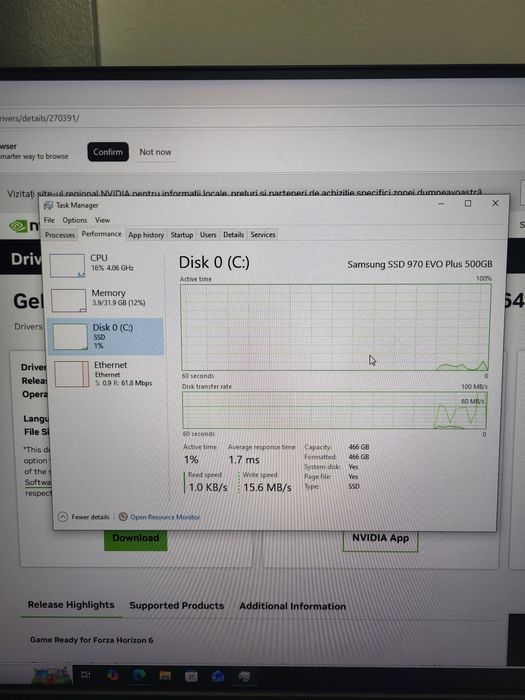Click the Active time graph area
This screenshot has width=525, height=700.
click(335, 327)
